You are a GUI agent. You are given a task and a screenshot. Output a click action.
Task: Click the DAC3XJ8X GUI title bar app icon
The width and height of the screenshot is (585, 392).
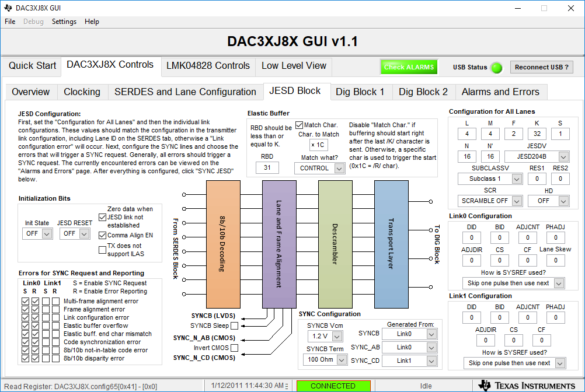coord(8,8)
